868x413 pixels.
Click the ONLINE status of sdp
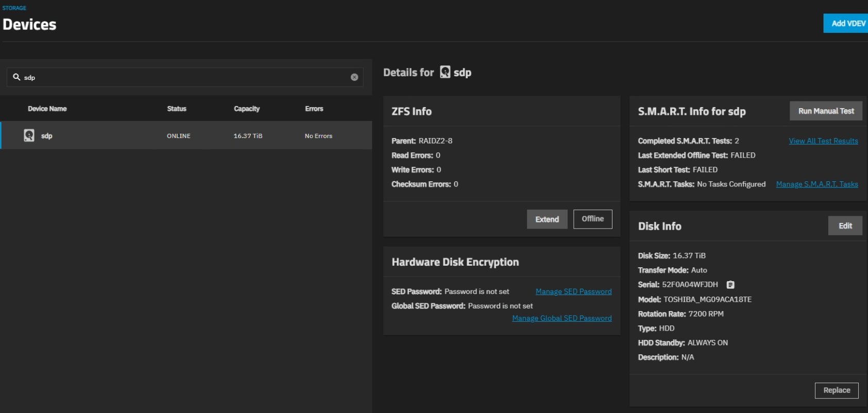[179, 136]
